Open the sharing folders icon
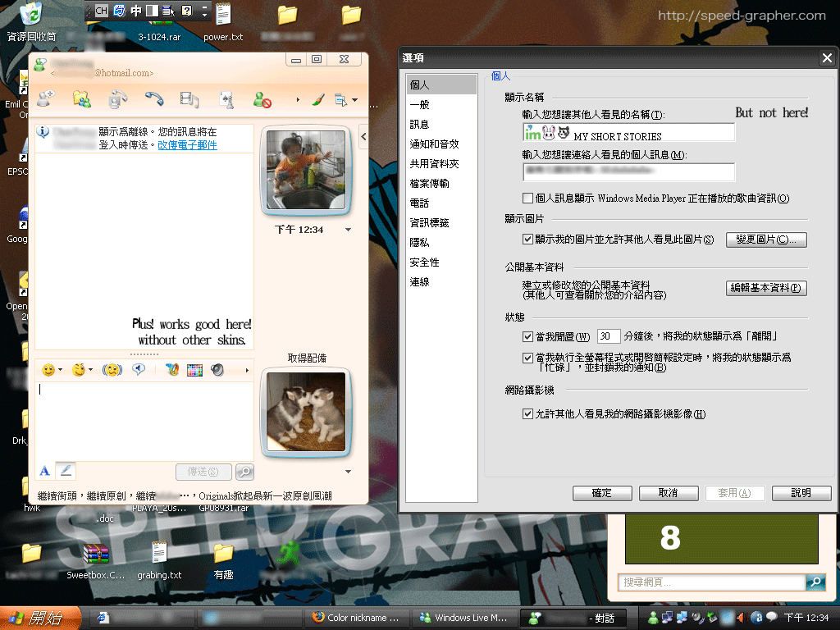Viewport: 840px width, 630px height. coord(81,99)
